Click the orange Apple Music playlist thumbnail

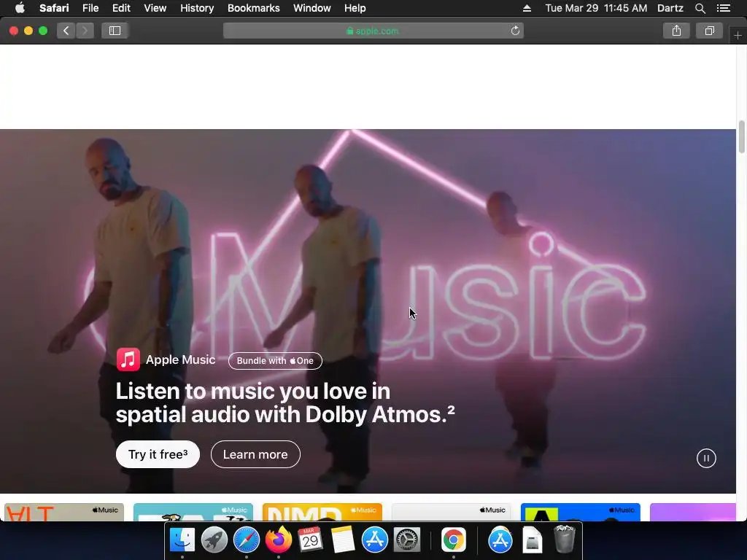click(322, 512)
